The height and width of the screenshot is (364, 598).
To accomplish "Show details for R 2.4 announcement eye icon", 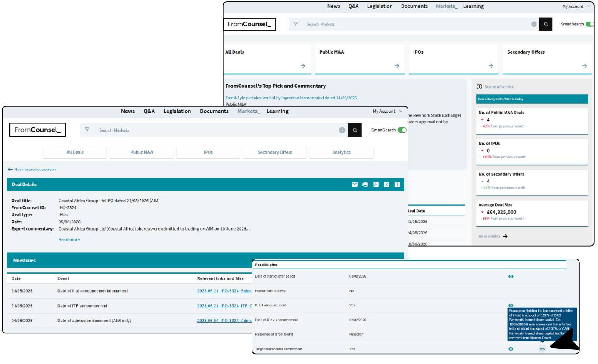I will pos(511,305).
